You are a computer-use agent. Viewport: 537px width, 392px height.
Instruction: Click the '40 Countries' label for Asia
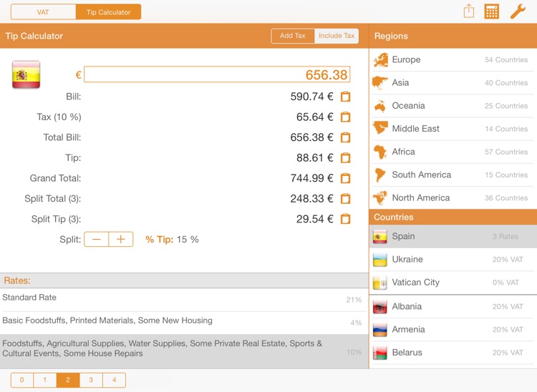point(506,83)
